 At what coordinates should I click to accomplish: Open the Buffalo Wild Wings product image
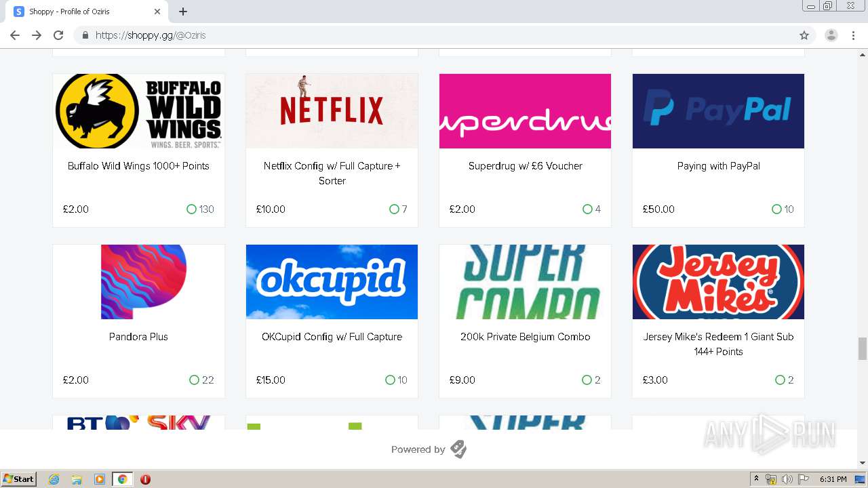pyautogui.click(x=138, y=111)
